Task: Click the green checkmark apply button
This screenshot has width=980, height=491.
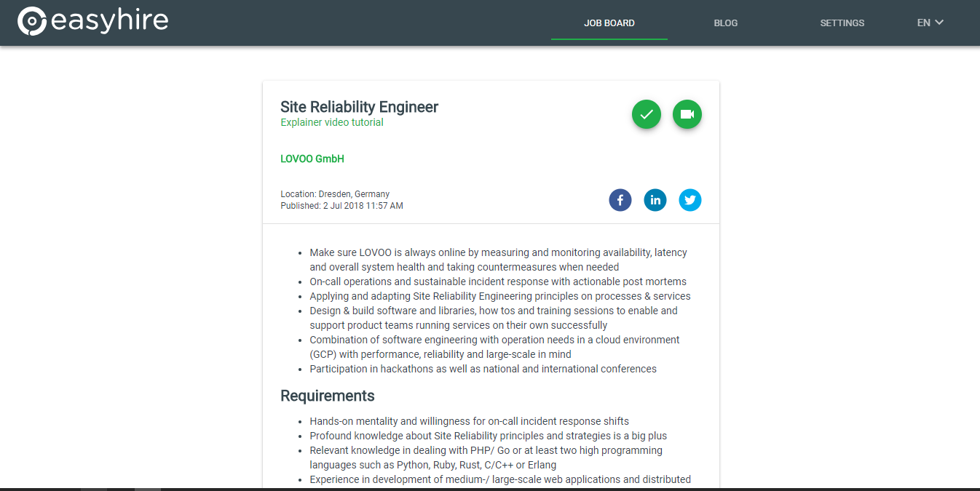Action: (647, 114)
